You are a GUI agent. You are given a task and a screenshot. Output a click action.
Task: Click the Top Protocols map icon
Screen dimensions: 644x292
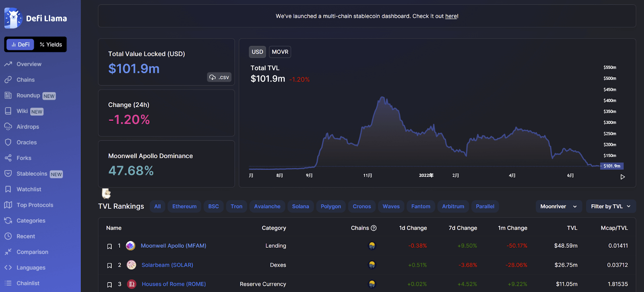point(8,205)
